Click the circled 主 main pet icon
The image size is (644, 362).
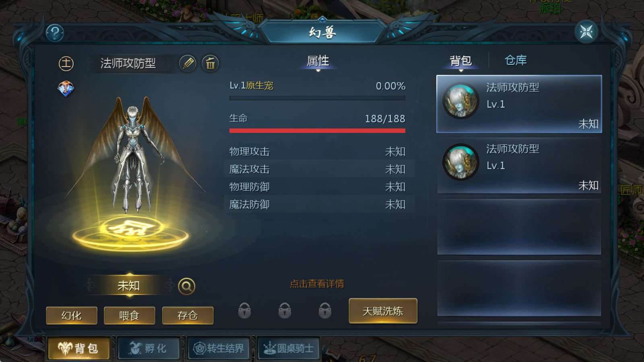[x=66, y=64]
